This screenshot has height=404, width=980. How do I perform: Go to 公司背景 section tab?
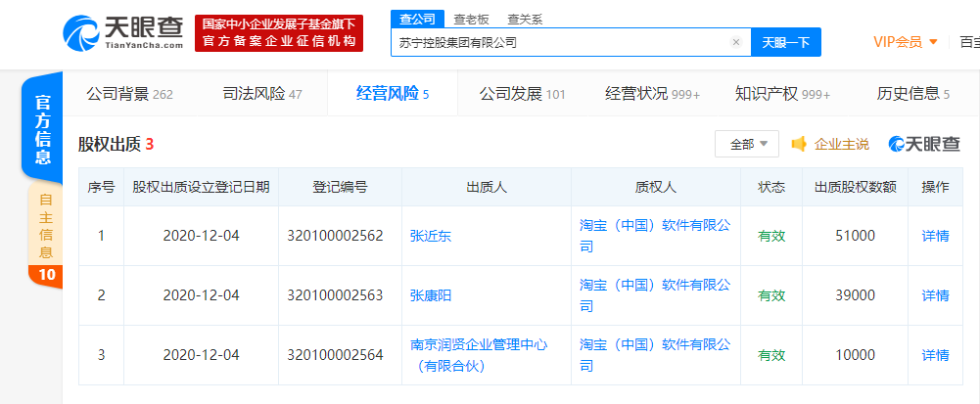click(x=128, y=94)
